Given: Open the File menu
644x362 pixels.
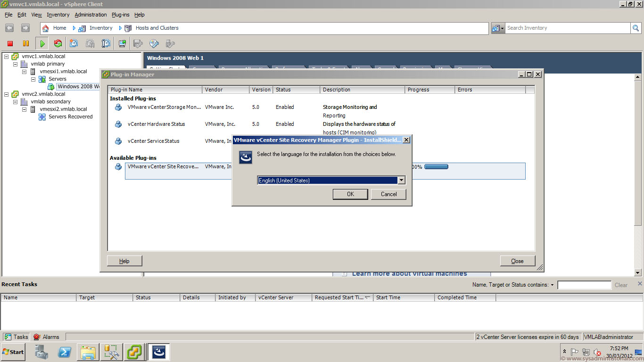Looking at the screenshot, I should click(8, 15).
